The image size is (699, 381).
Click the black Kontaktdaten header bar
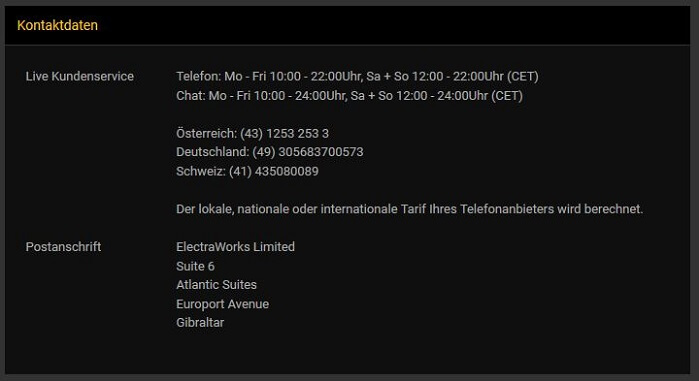[x=347, y=25]
